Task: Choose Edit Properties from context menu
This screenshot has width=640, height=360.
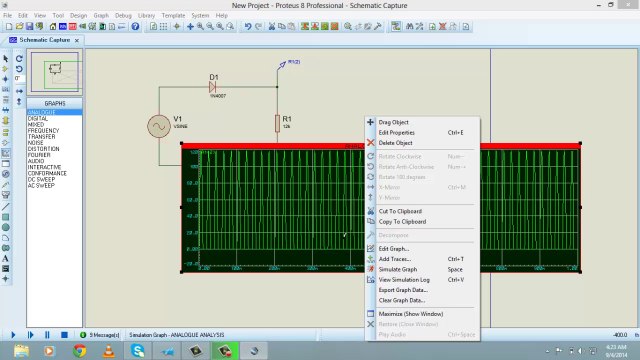Action: point(422,133)
